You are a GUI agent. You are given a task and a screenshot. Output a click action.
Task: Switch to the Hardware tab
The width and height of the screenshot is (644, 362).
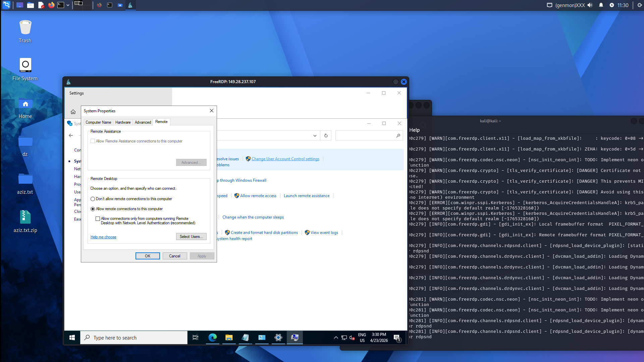(x=123, y=122)
